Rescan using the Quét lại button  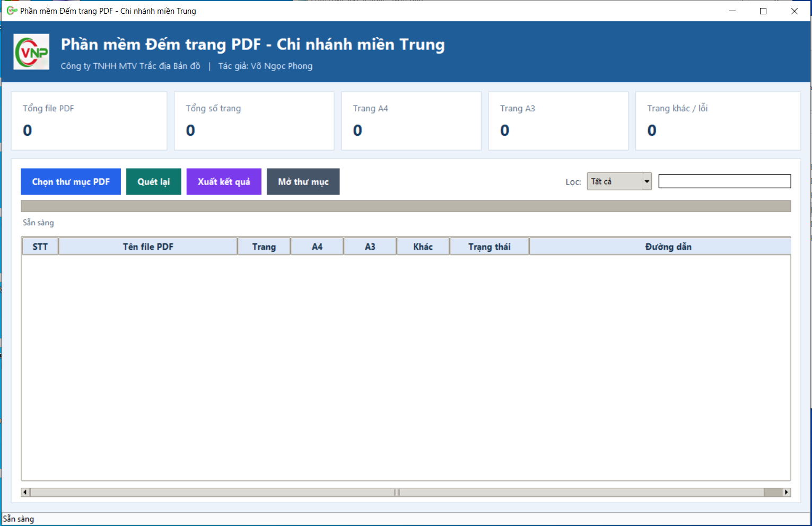pos(154,182)
